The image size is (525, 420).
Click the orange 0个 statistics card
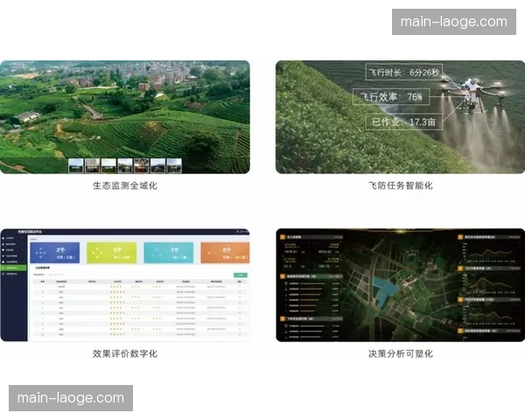pyautogui.click(x=225, y=253)
